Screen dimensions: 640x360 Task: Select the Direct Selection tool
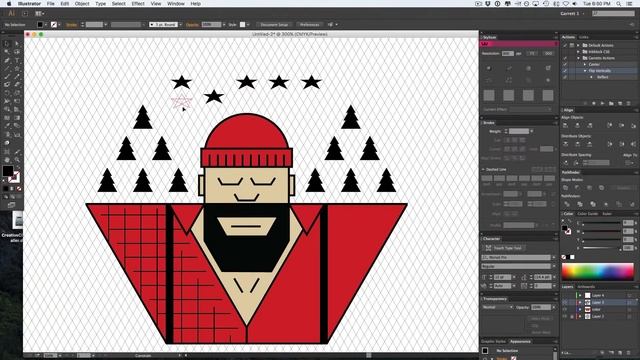(17, 44)
